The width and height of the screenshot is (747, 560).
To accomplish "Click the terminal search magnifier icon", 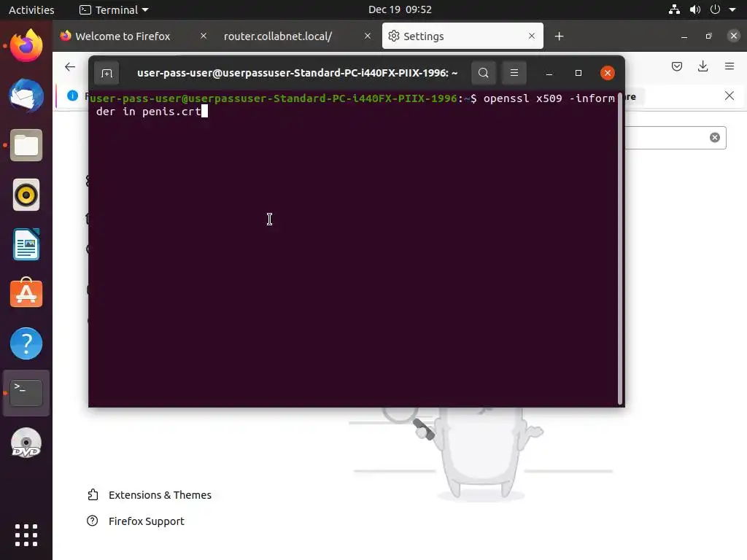I will (x=483, y=73).
